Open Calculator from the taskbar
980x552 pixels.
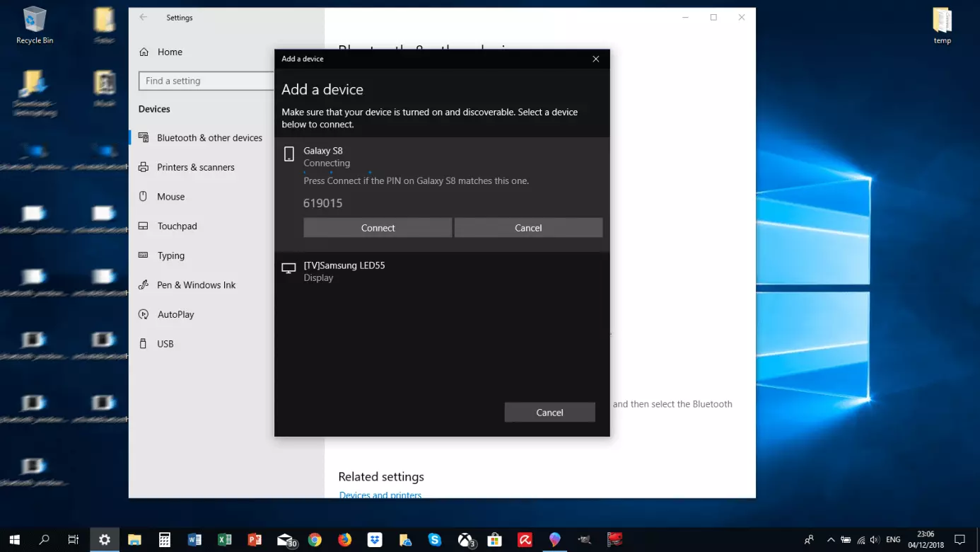click(165, 540)
